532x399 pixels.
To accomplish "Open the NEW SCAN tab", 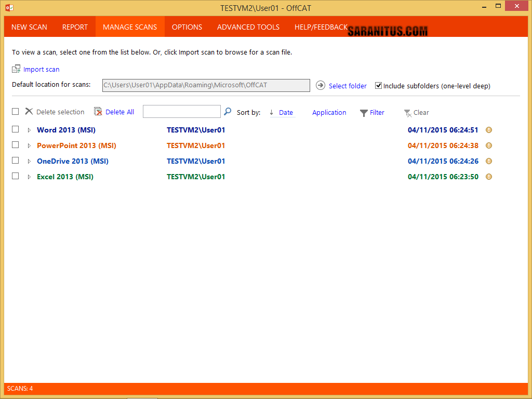I will point(29,27).
